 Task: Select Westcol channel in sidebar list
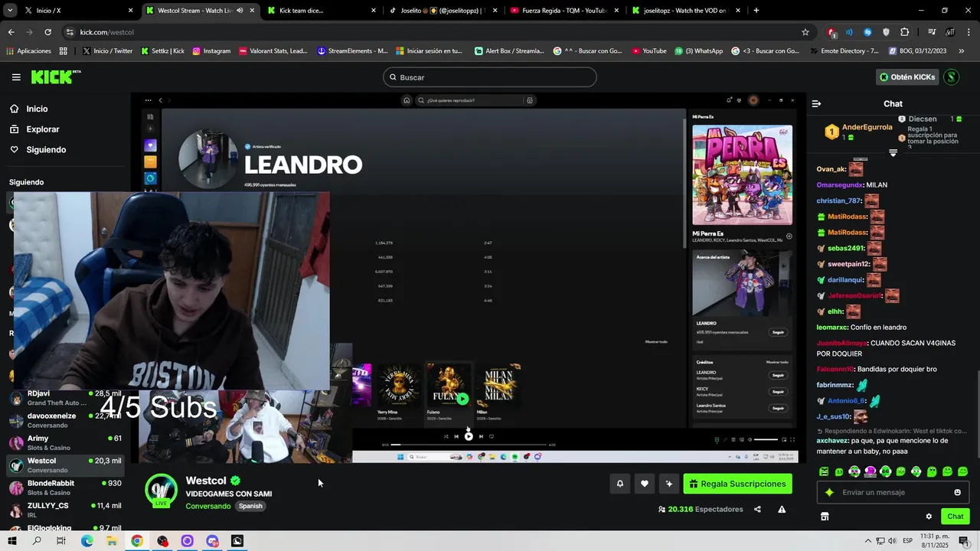click(x=65, y=465)
